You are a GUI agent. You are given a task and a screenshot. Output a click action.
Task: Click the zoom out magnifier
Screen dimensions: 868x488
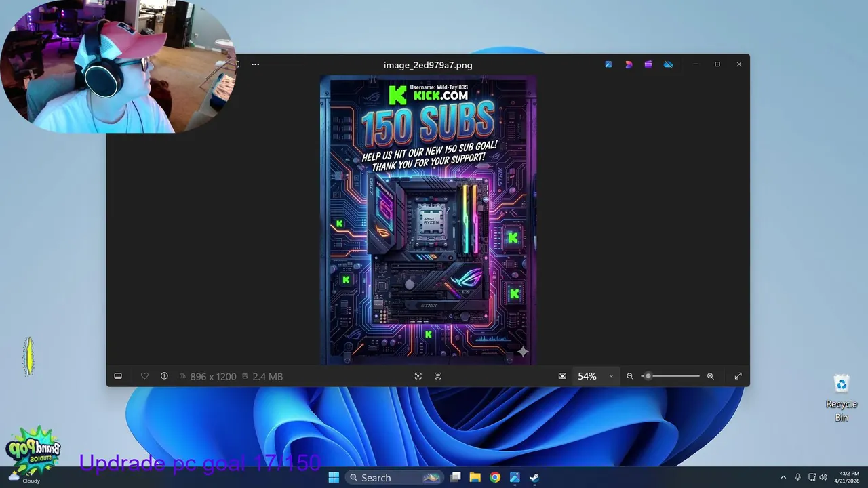point(630,376)
